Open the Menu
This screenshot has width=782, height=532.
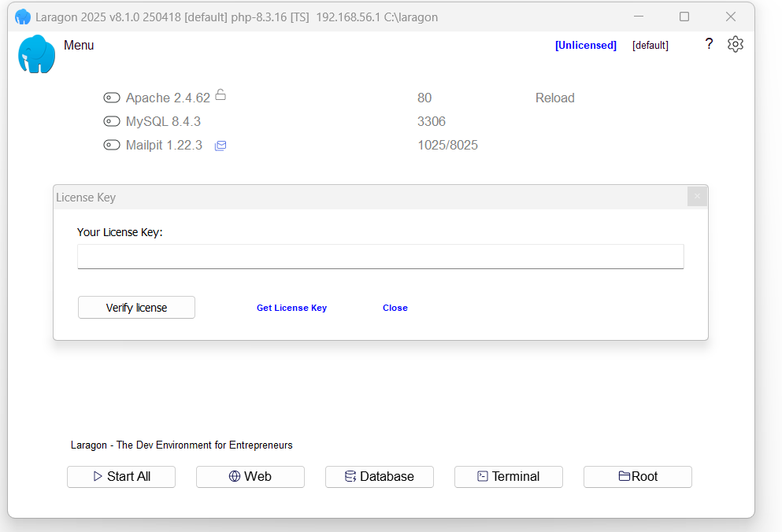(79, 46)
